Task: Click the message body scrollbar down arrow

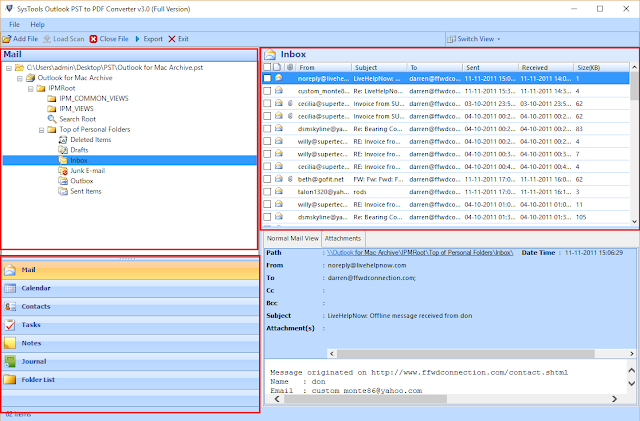Action: (x=631, y=383)
